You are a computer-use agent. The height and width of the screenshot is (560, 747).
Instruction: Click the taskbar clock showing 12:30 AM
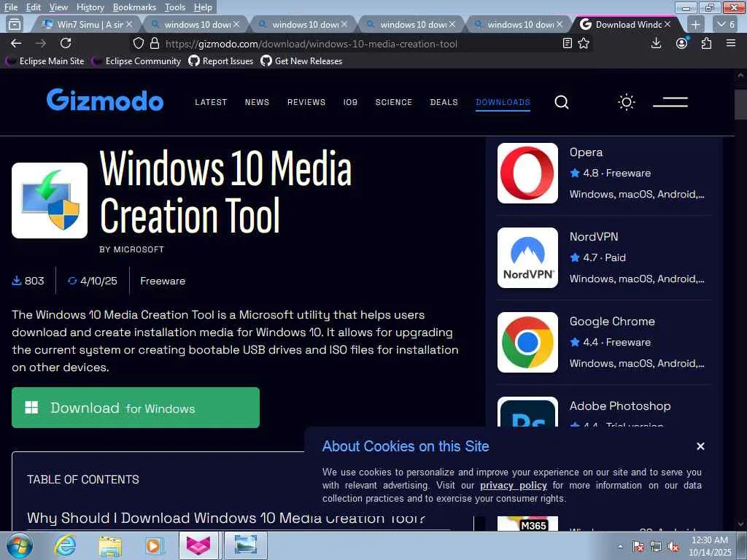tap(709, 545)
